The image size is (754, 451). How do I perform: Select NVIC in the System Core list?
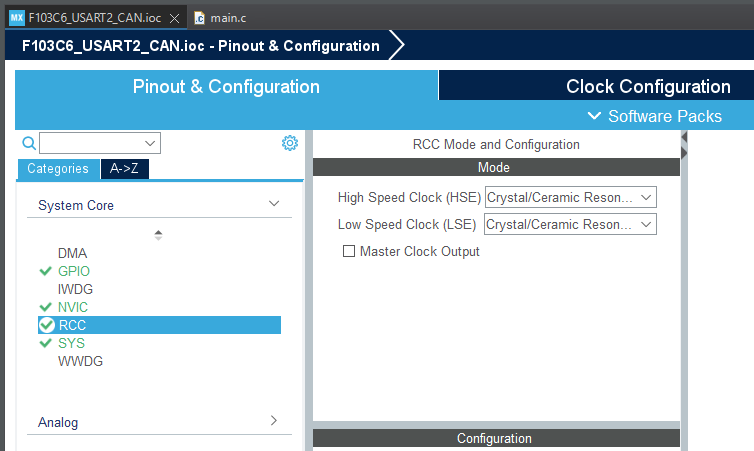pos(73,307)
